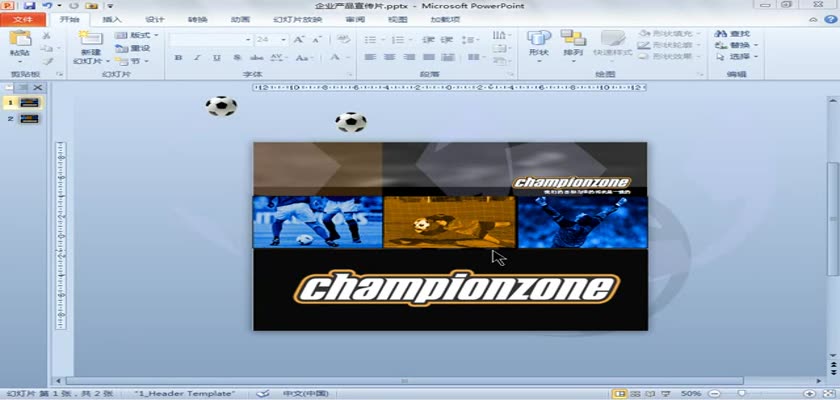The width and height of the screenshot is (840, 400).
Task: Open the font size dropdown showing 24
Action: (283, 40)
